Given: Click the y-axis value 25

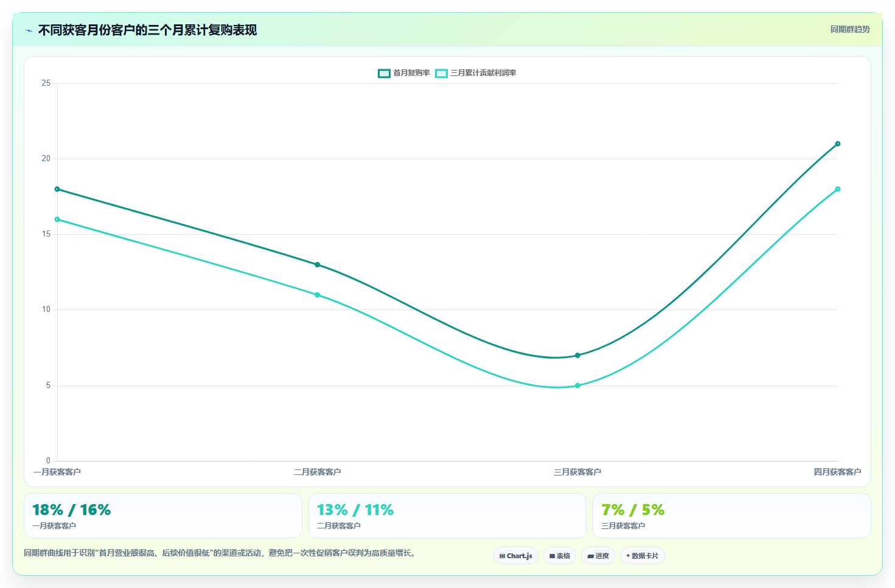Looking at the screenshot, I should (46, 83).
